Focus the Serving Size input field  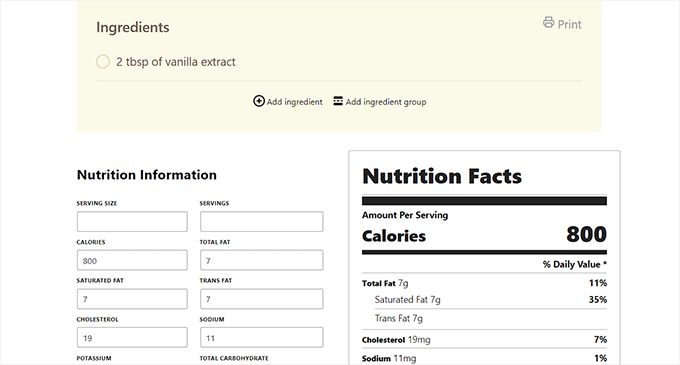[x=132, y=222]
